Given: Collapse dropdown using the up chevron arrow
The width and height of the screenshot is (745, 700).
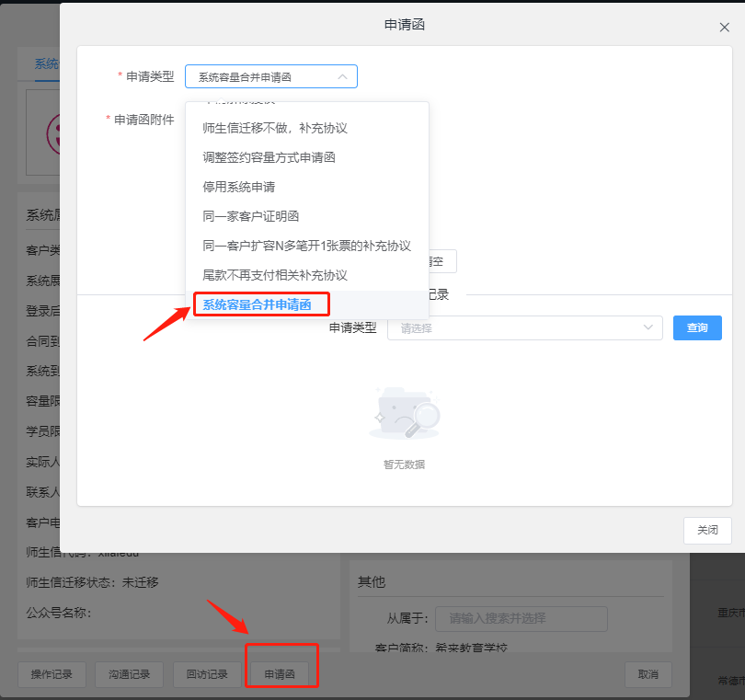Looking at the screenshot, I should click(x=342, y=76).
